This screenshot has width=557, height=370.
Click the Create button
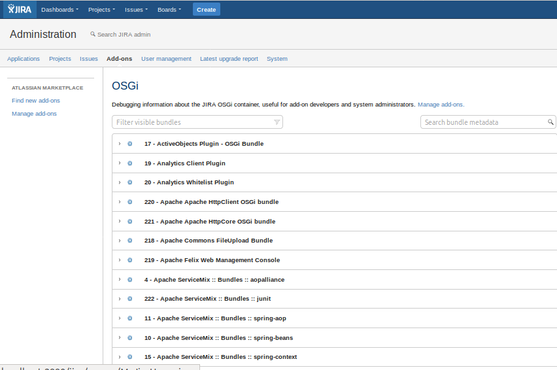click(x=206, y=10)
